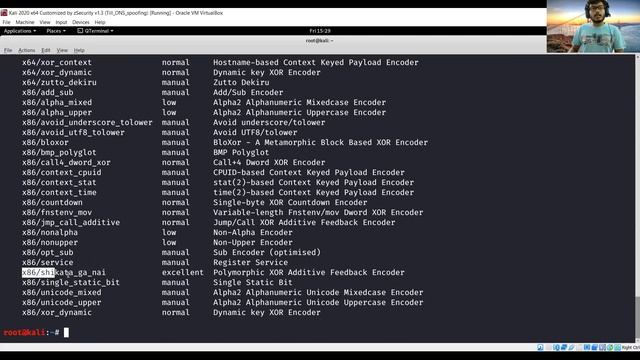Click x86/avoid_utf8_tolower encoder name
This screenshot has width=640, height=360.
73,132
